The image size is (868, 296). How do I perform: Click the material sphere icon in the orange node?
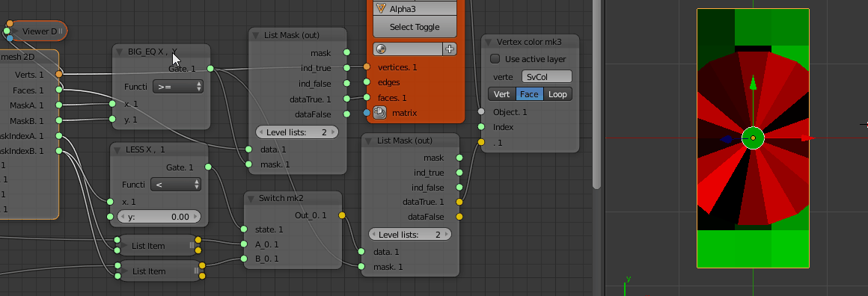[380, 49]
